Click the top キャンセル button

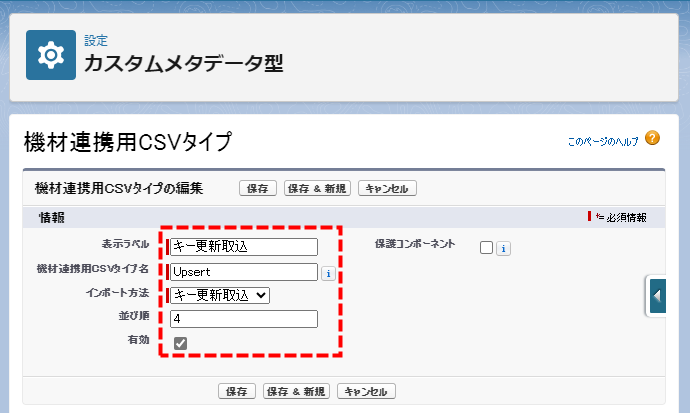coord(387,188)
